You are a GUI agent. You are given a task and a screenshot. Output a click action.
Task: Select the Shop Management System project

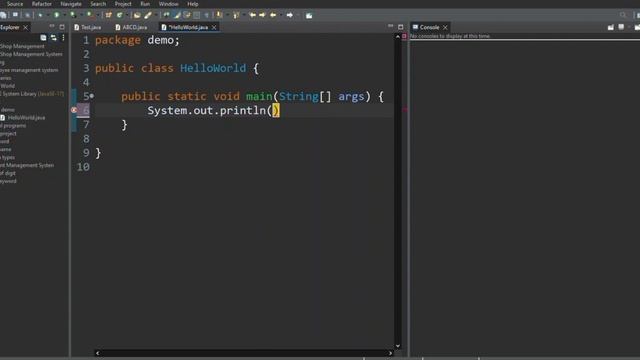point(31,54)
